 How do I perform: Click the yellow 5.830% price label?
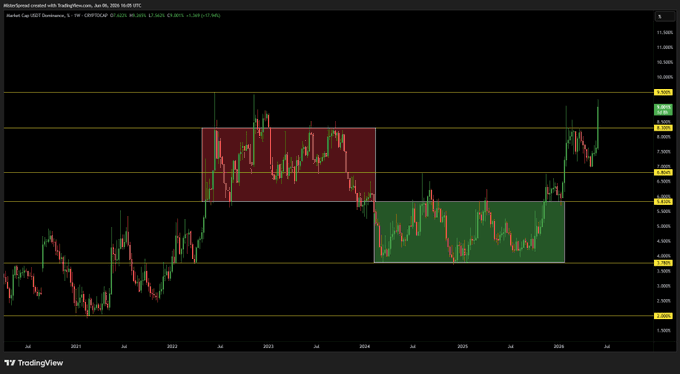coord(664,202)
